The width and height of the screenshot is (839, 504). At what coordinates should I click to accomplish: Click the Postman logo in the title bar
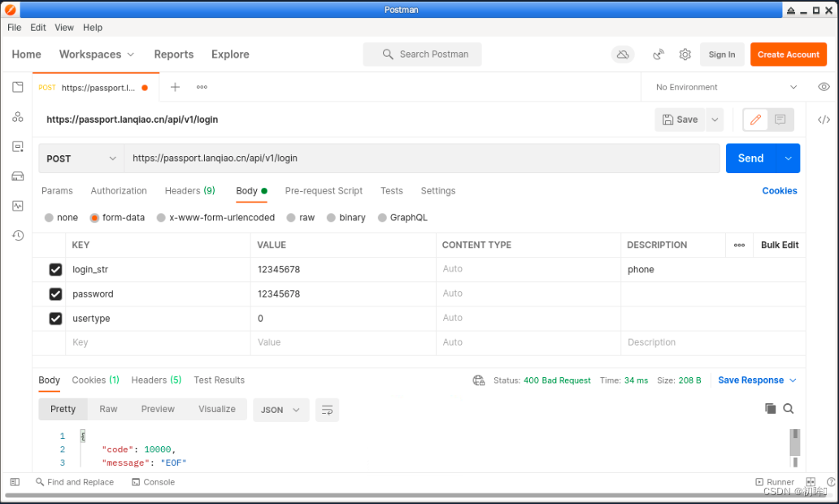[x=11, y=9]
